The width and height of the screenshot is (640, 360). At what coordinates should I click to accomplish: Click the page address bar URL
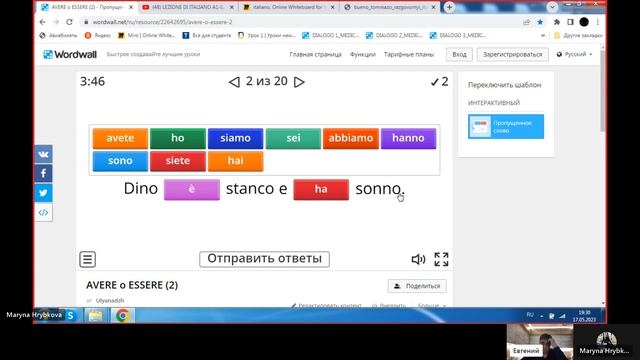162,22
